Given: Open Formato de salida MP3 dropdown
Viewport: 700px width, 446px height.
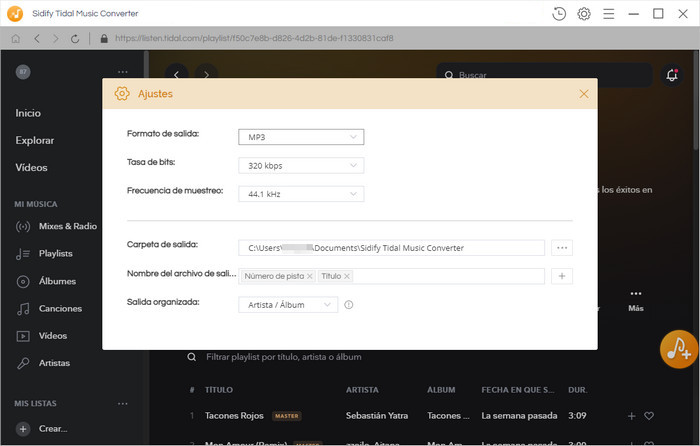Looking at the screenshot, I should click(x=301, y=137).
